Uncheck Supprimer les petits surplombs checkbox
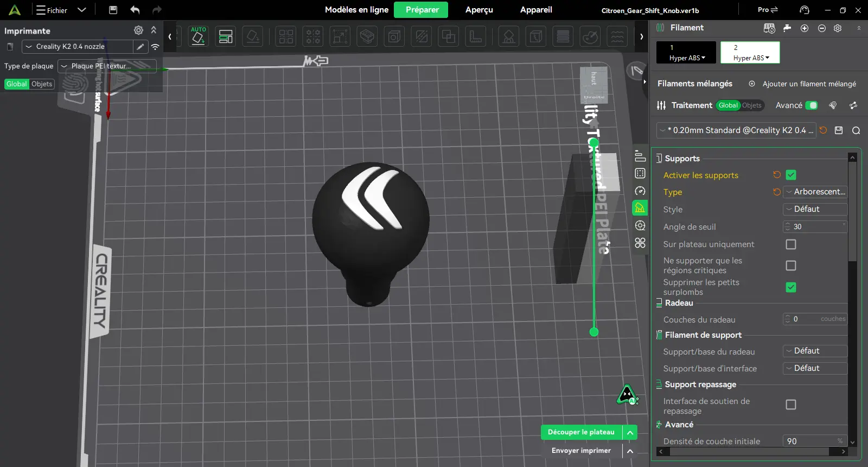Screen dimensions: 868x467 point(791,287)
